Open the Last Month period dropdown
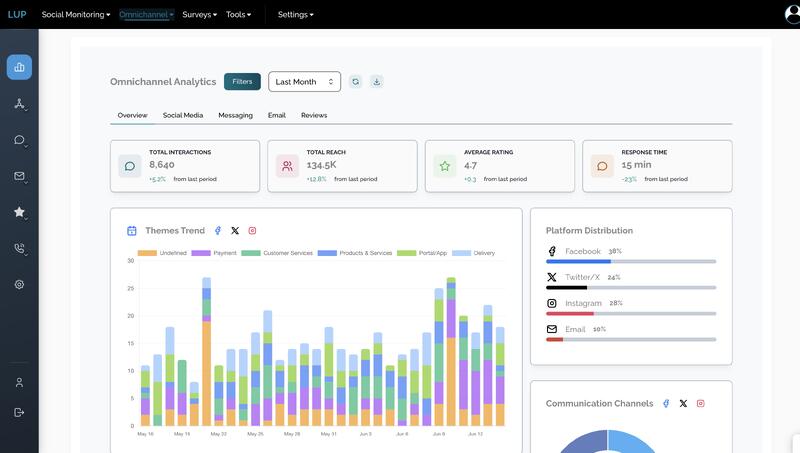 point(305,82)
